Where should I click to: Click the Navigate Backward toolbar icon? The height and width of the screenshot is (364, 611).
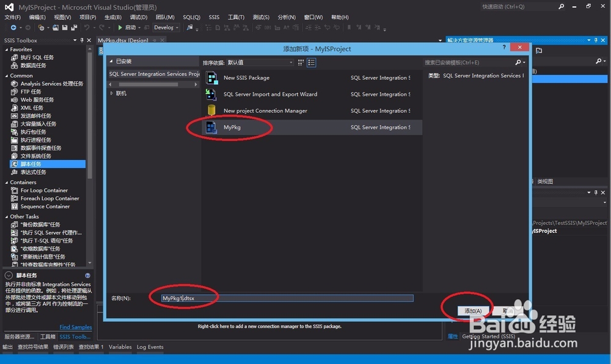coord(13,27)
